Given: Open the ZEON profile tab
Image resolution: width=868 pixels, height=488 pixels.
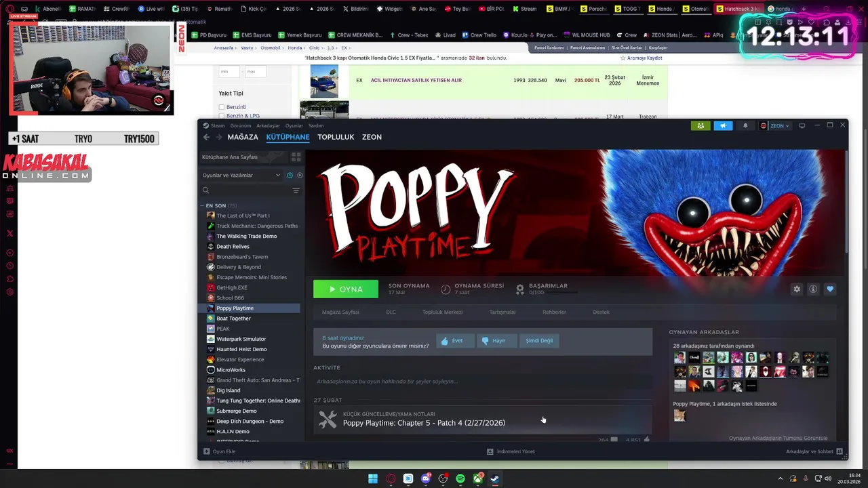Looking at the screenshot, I should (x=372, y=137).
